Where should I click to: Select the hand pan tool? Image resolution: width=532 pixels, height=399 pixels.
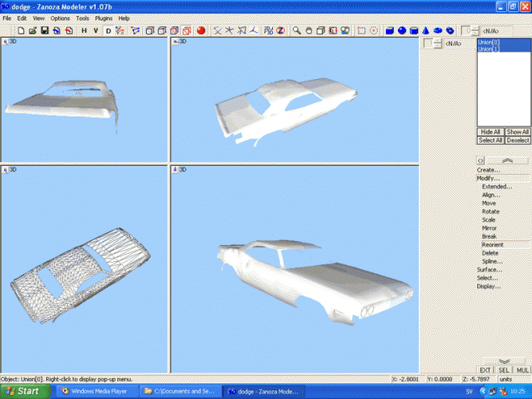click(309, 30)
